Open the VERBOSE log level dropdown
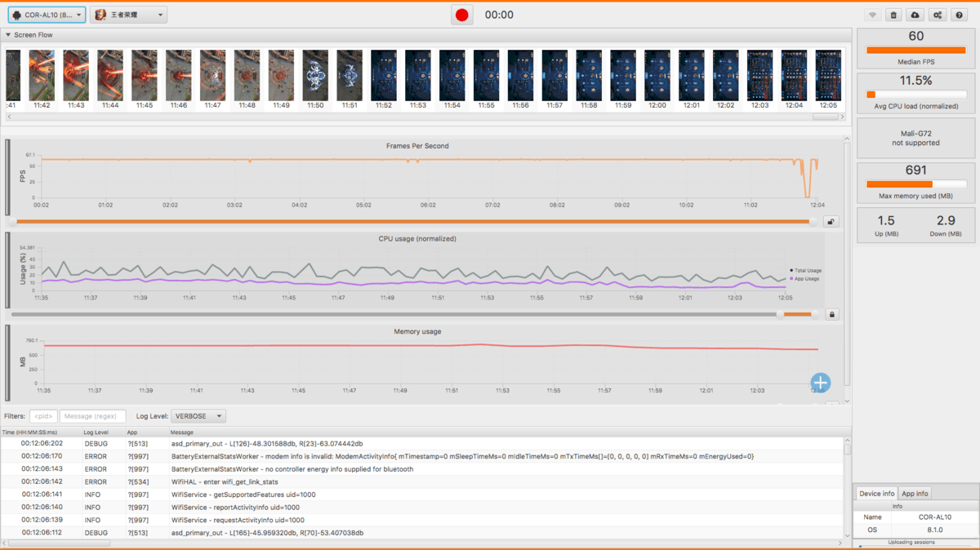 pyautogui.click(x=198, y=416)
